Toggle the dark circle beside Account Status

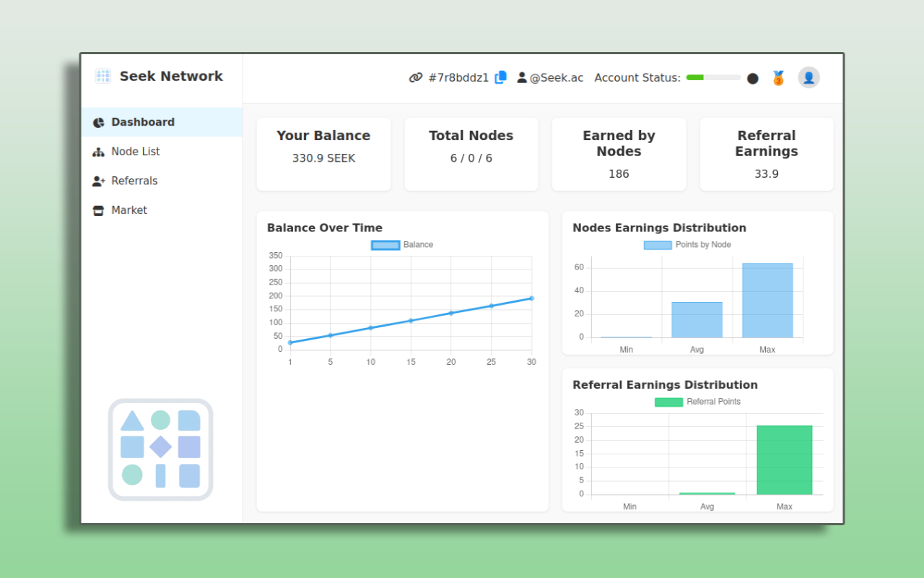point(752,78)
